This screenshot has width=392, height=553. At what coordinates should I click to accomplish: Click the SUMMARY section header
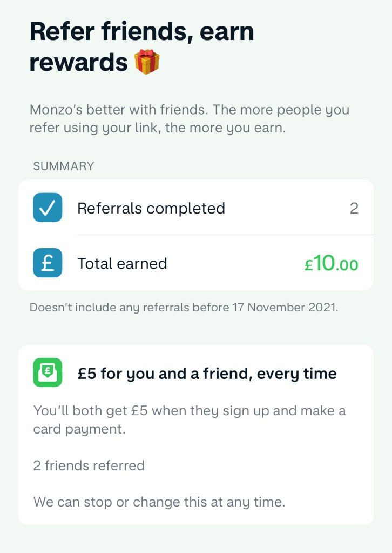click(x=64, y=166)
